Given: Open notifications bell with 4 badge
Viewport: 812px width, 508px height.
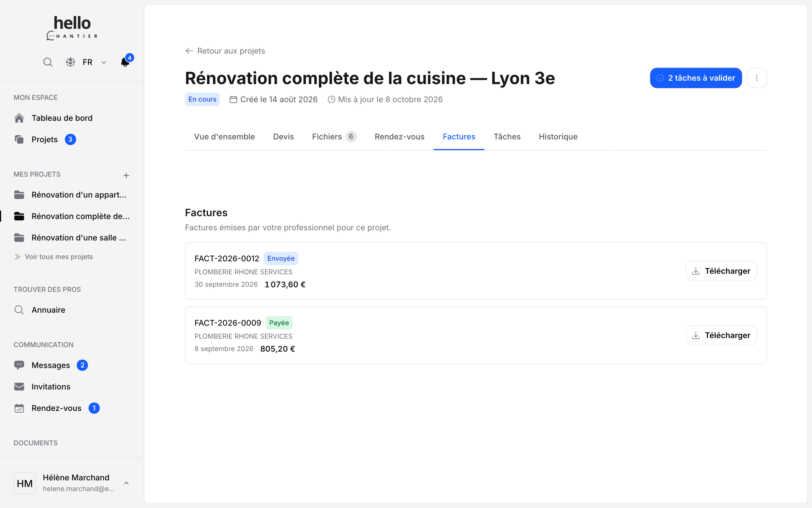Looking at the screenshot, I should (x=125, y=62).
